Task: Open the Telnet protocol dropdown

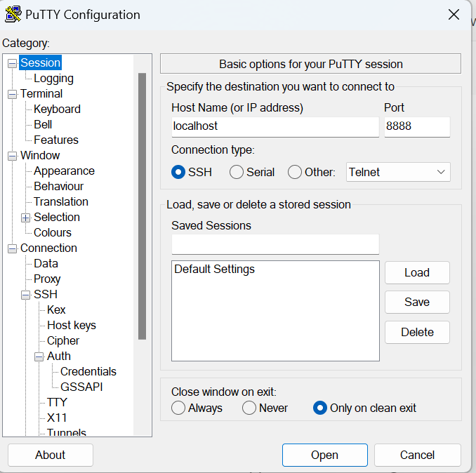Action: (398, 172)
